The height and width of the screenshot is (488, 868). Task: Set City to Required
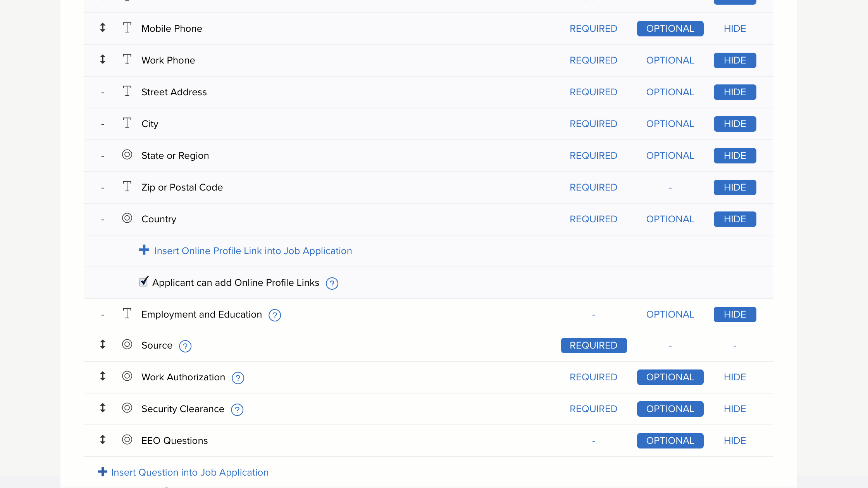pos(593,124)
